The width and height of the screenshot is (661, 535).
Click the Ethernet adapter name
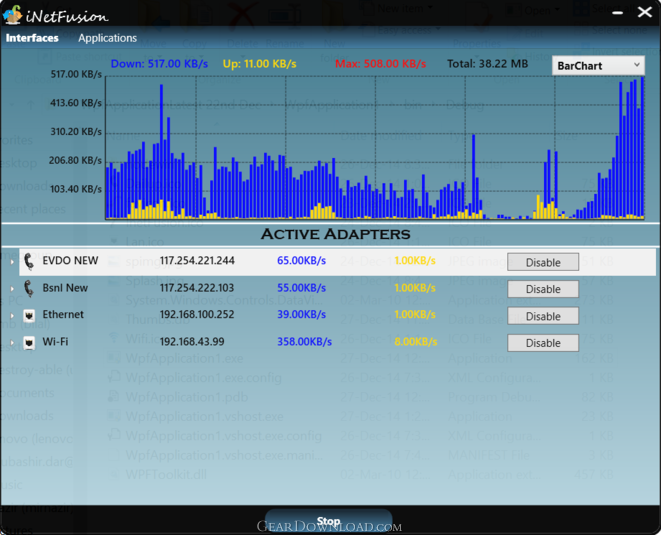pos(63,315)
